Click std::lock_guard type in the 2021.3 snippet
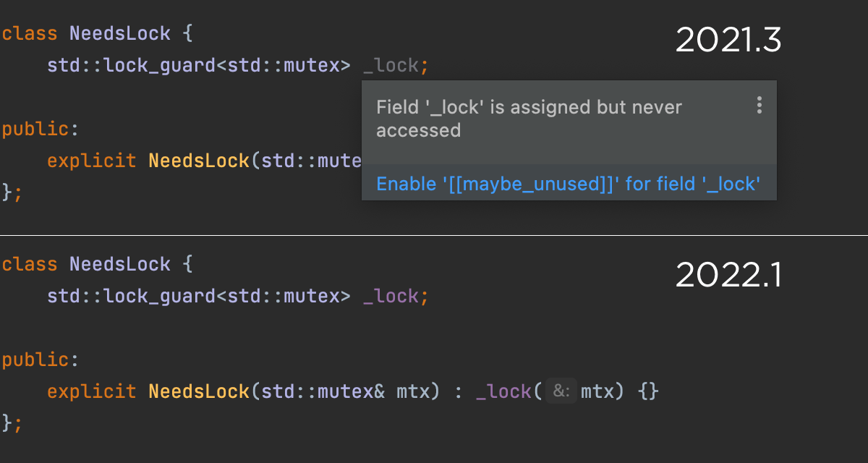868x463 pixels. click(x=132, y=66)
